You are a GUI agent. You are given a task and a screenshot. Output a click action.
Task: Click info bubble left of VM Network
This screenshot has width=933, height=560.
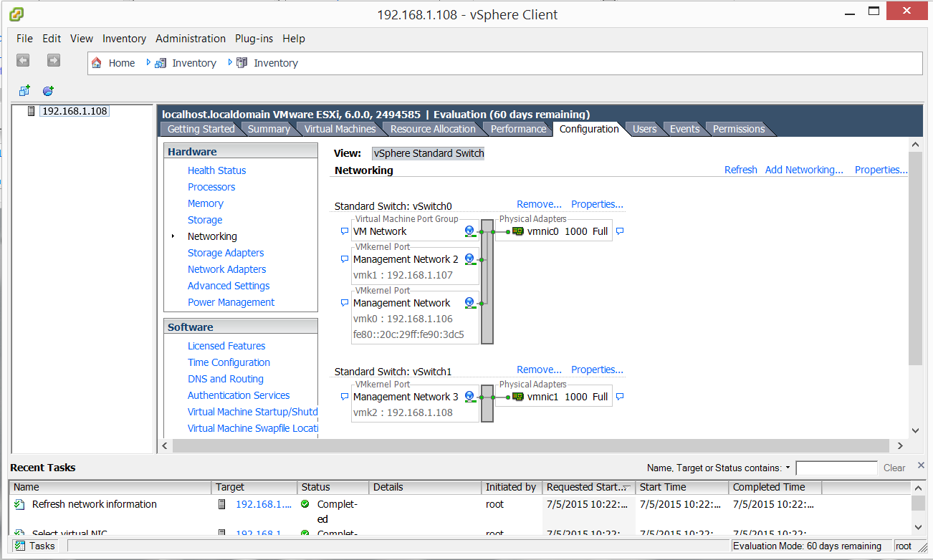[345, 231]
